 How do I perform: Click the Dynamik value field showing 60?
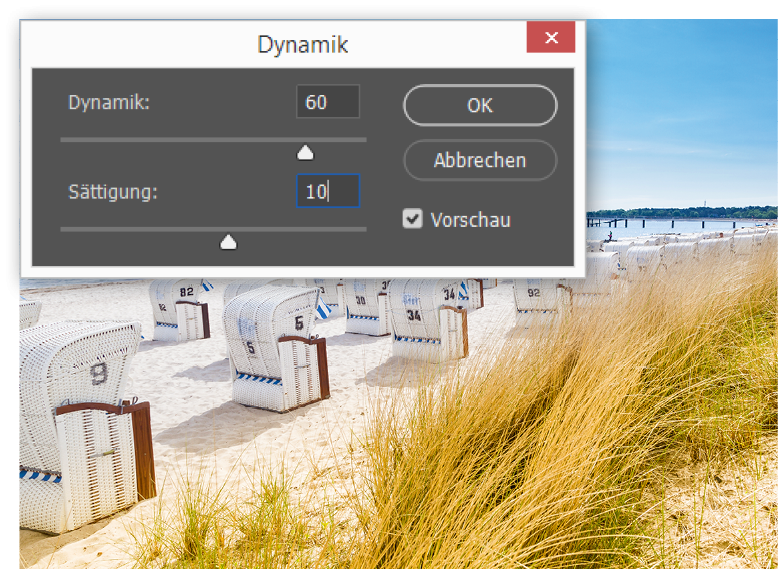[327, 102]
